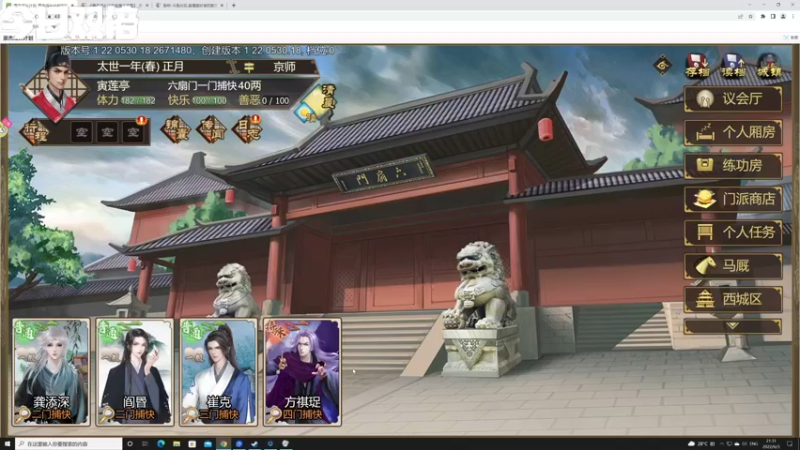Toggle the eye visibility icon in the top bar
This screenshot has height=450, width=800.
662,65
